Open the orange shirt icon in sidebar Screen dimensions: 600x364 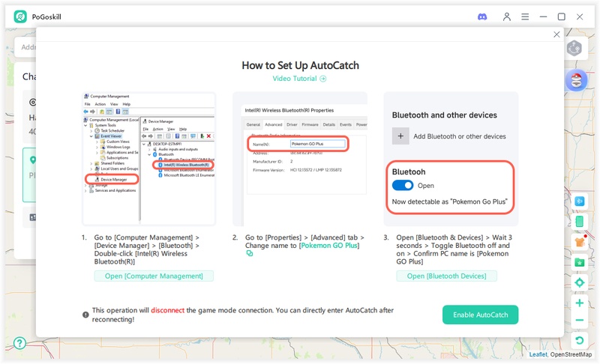click(x=579, y=241)
